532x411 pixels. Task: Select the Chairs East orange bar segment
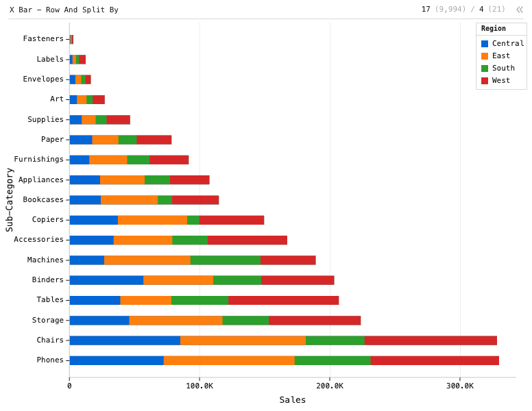(243, 340)
